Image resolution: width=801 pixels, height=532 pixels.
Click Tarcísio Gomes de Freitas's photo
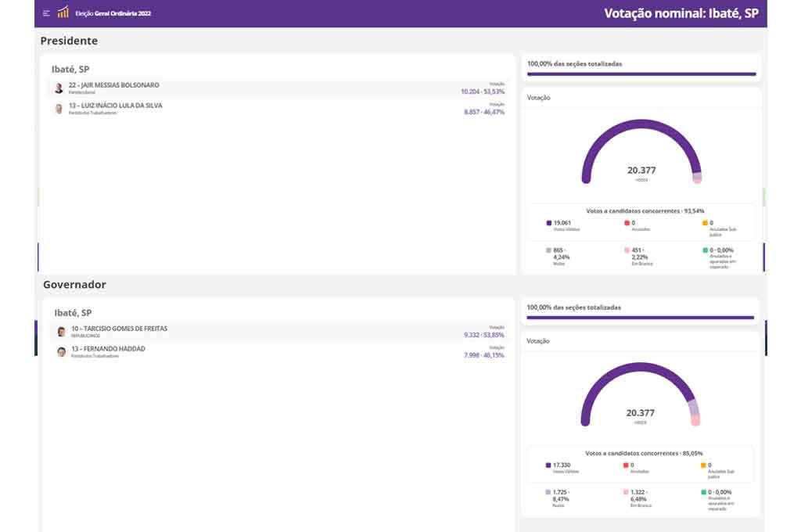pyautogui.click(x=61, y=332)
